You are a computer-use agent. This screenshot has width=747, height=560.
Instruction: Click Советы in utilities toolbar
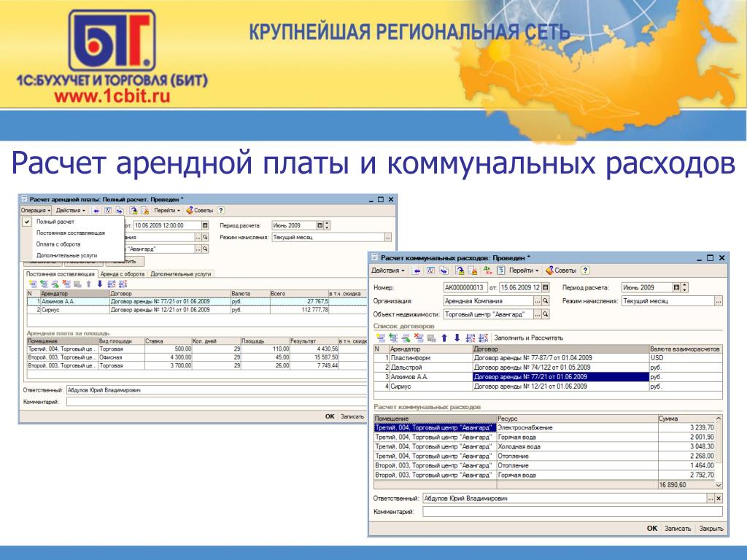[x=561, y=271]
